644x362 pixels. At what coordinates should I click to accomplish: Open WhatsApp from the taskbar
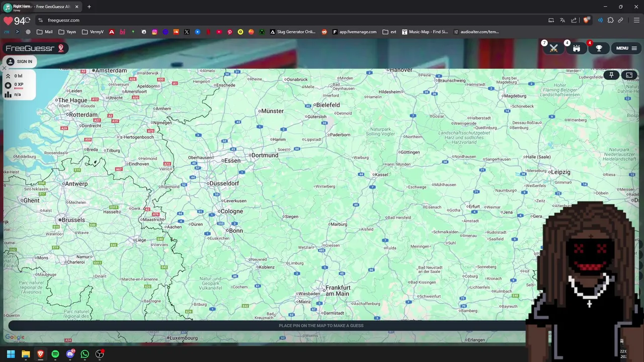(x=85, y=354)
